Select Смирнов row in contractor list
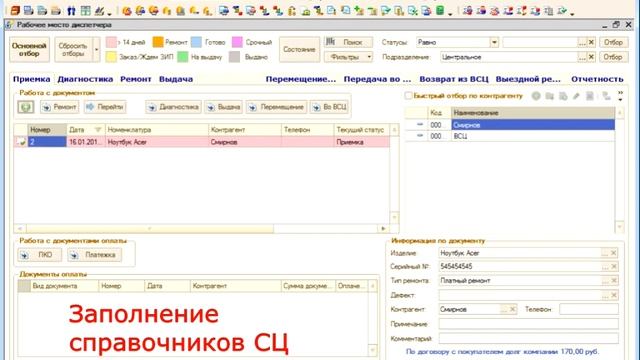This screenshot has width=640, height=360. point(533,125)
